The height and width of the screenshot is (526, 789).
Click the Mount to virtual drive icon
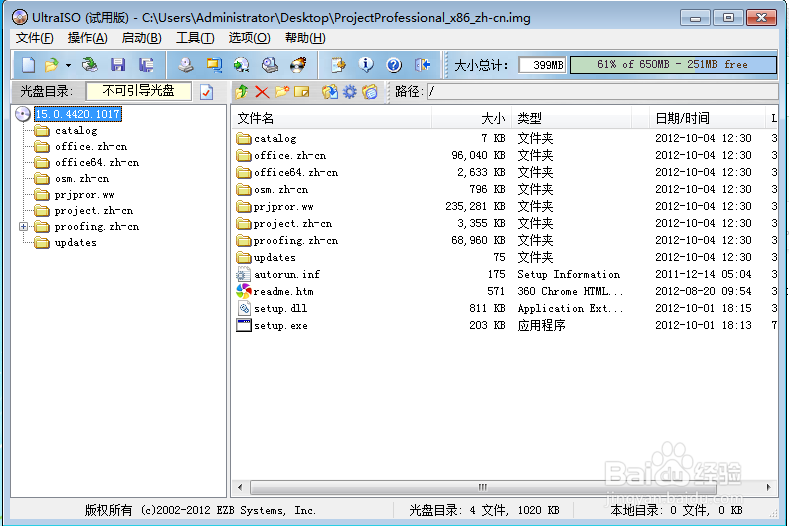click(x=270, y=65)
